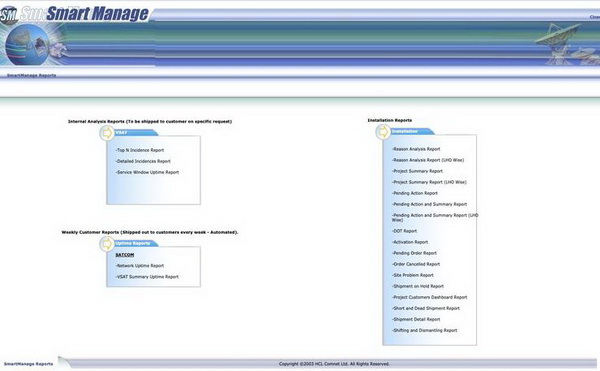Viewport: 600px width, 371px height.
Task: Open Top N Incidence Report
Action: [140, 150]
